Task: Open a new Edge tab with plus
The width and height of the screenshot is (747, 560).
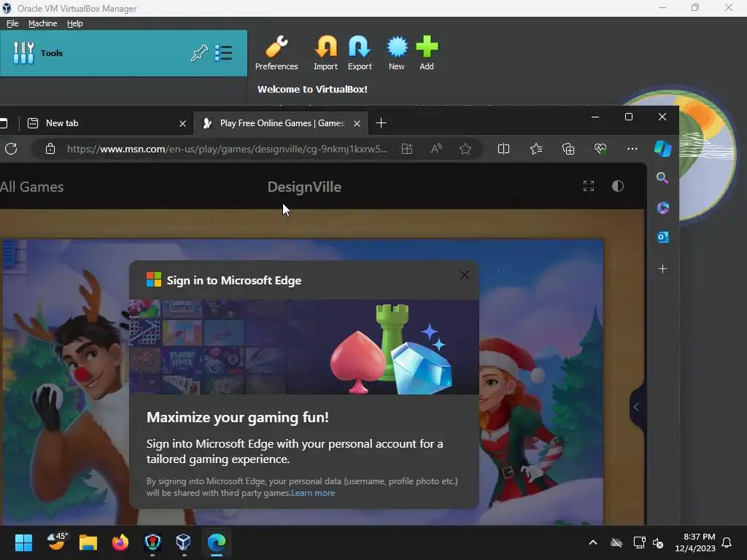Action: [381, 123]
